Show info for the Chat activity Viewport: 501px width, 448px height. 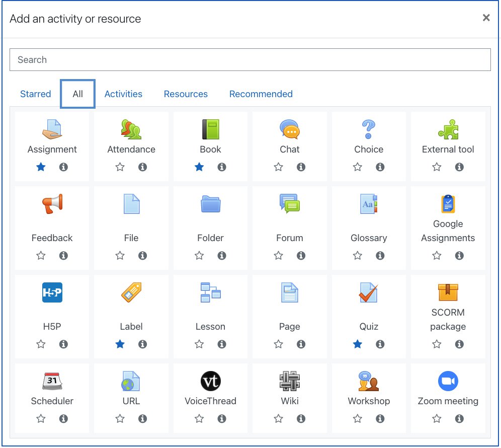[301, 167]
